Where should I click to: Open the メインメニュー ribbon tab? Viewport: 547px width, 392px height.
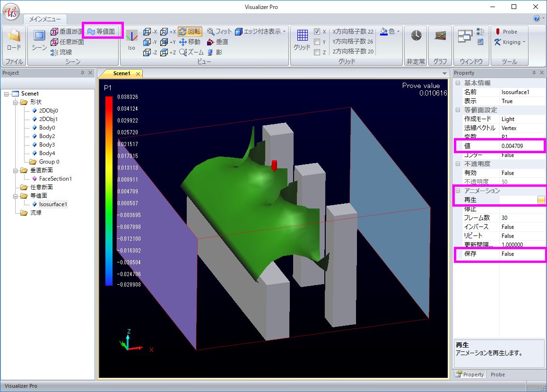tap(45, 19)
